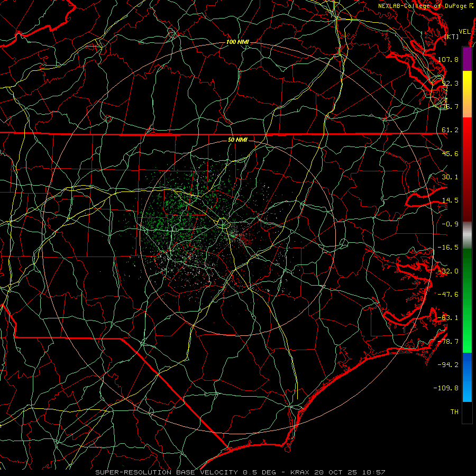Click the -32.0 velocity scale value
The image size is (476, 476).
pos(448,271)
